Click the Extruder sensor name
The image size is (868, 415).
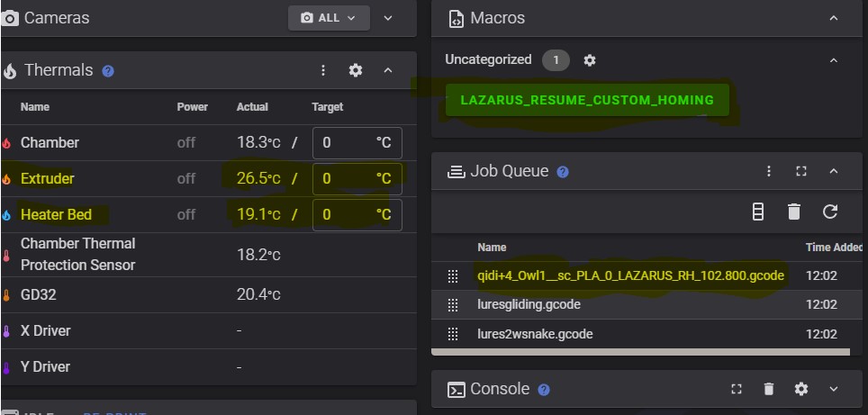point(48,178)
